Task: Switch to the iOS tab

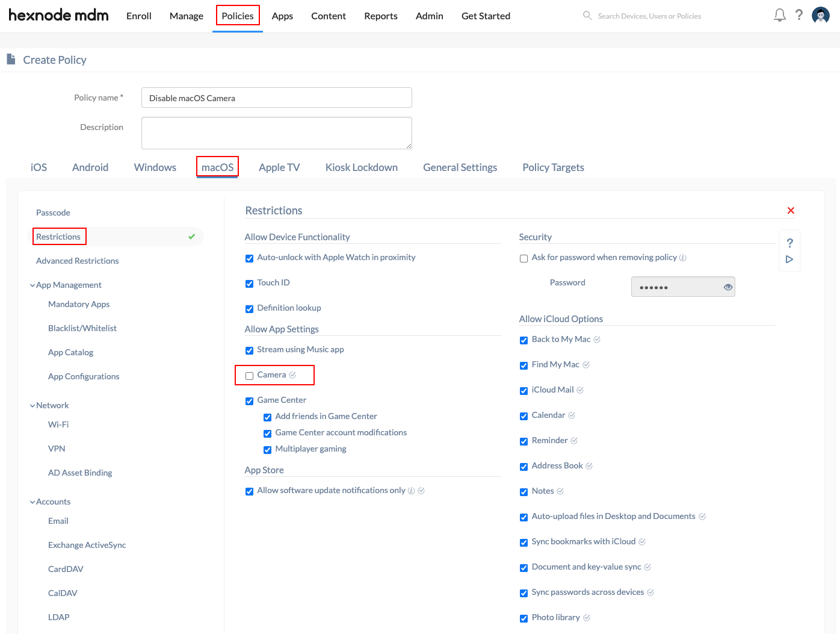Action: (x=39, y=167)
